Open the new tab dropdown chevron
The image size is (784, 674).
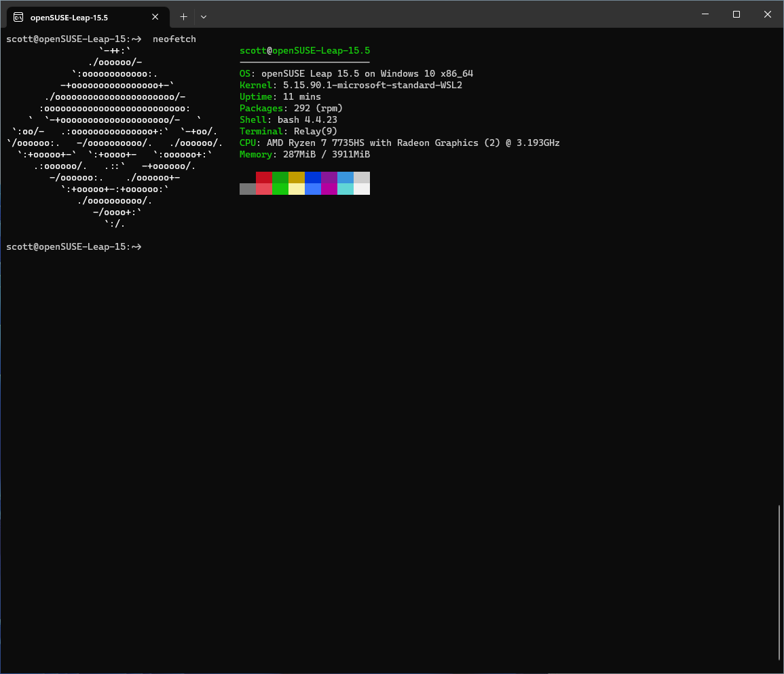(203, 17)
